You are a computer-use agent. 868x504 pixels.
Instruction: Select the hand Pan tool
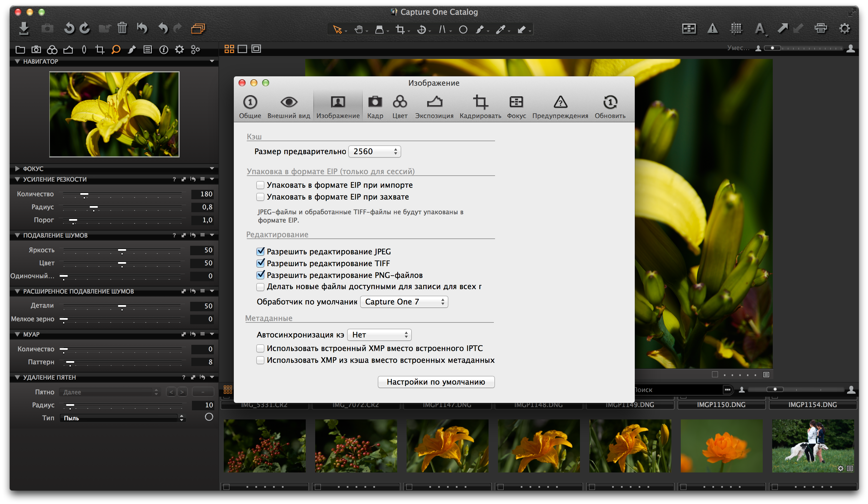(359, 29)
